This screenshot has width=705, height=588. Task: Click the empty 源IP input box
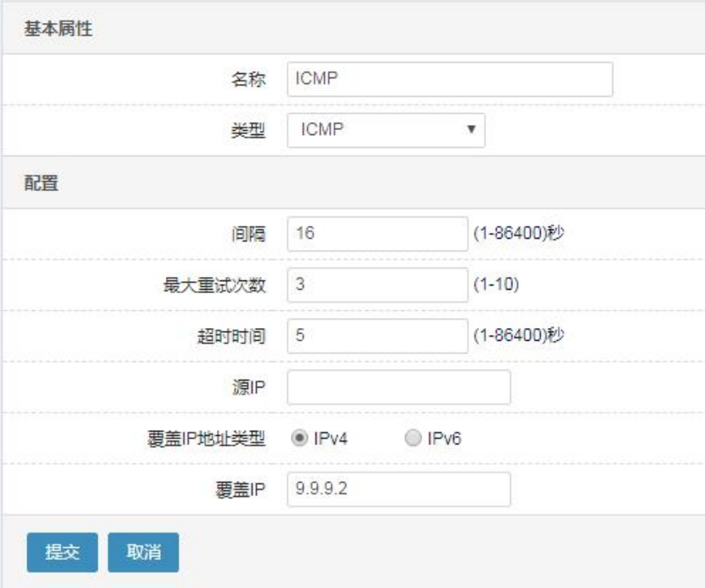(x=399, y=387)
